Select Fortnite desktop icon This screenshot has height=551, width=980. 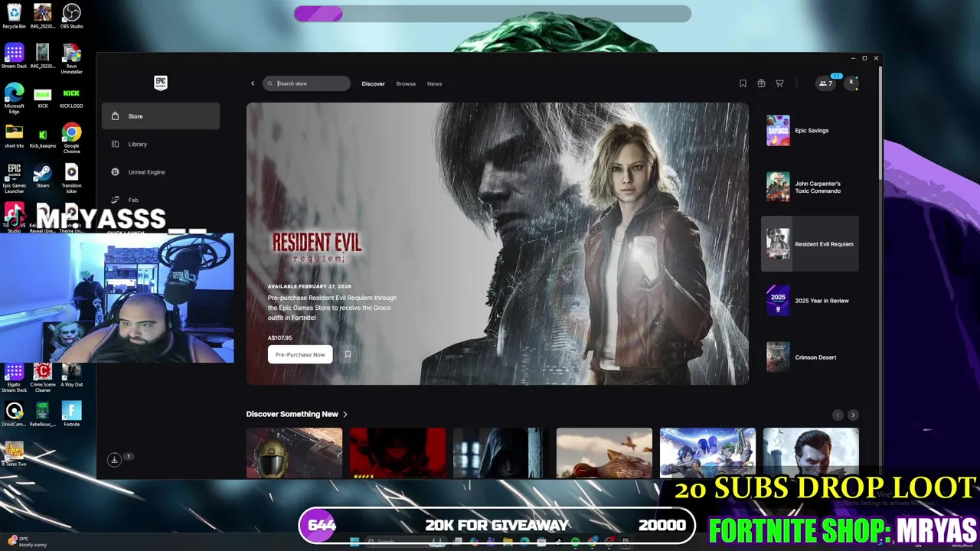[71, 414]
